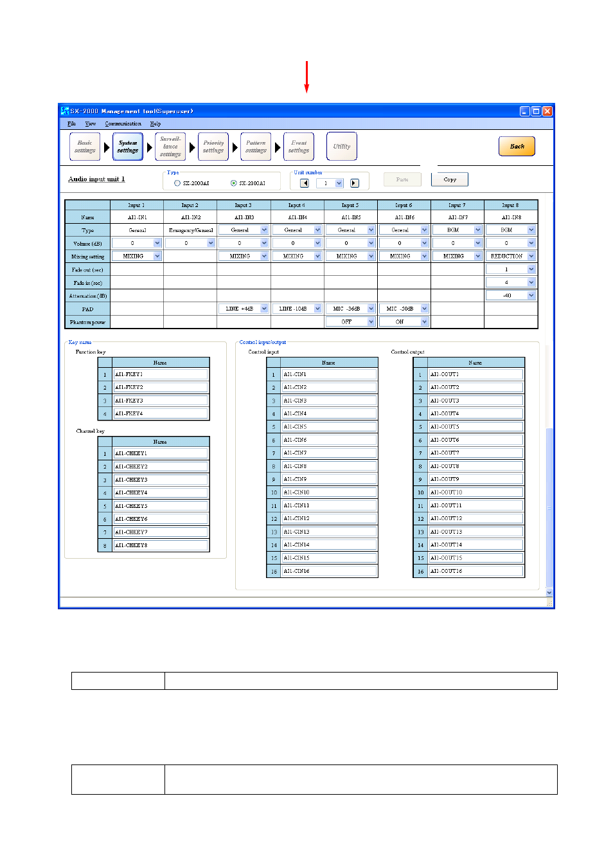This screenshot has width=613, height=868.
Task: Edit control output name AI1-COUT10
Action: [x=476, y=493]
